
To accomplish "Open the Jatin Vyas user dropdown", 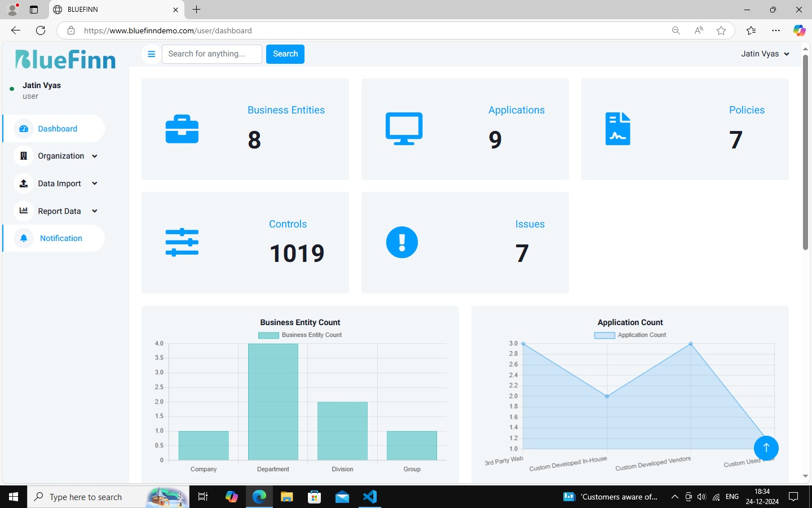I will click(765, 54).
